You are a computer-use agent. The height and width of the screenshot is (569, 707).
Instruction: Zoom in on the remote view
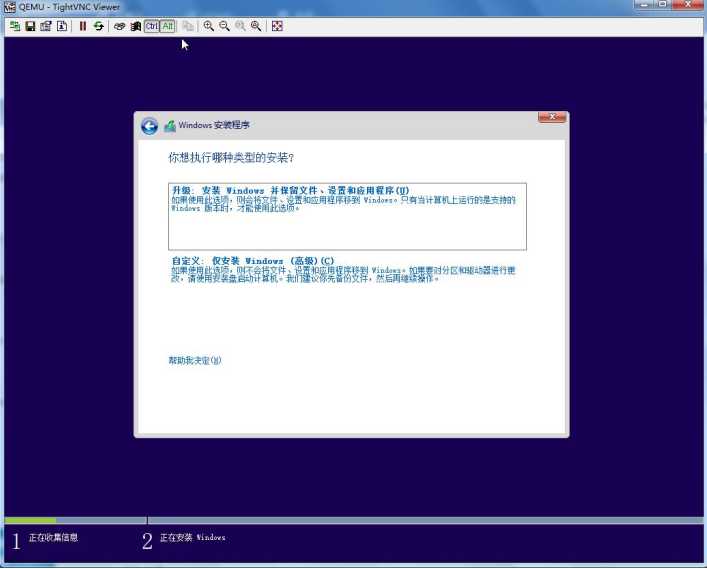point(208,26)
